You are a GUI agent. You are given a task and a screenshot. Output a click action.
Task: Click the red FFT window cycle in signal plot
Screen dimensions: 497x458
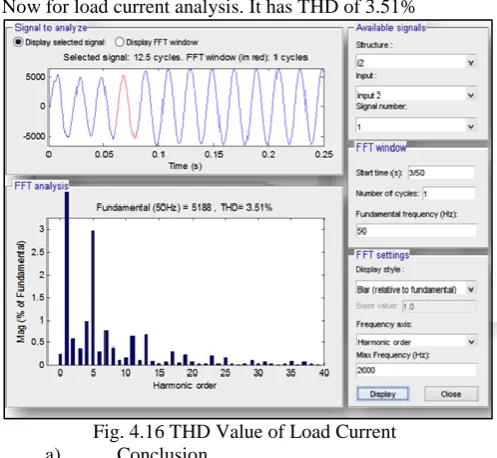click(124, 107)
